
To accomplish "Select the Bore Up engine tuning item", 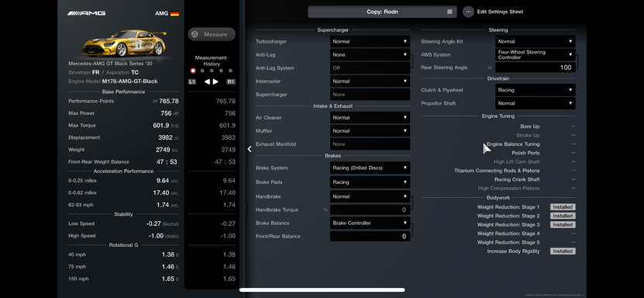I will 530,126.
